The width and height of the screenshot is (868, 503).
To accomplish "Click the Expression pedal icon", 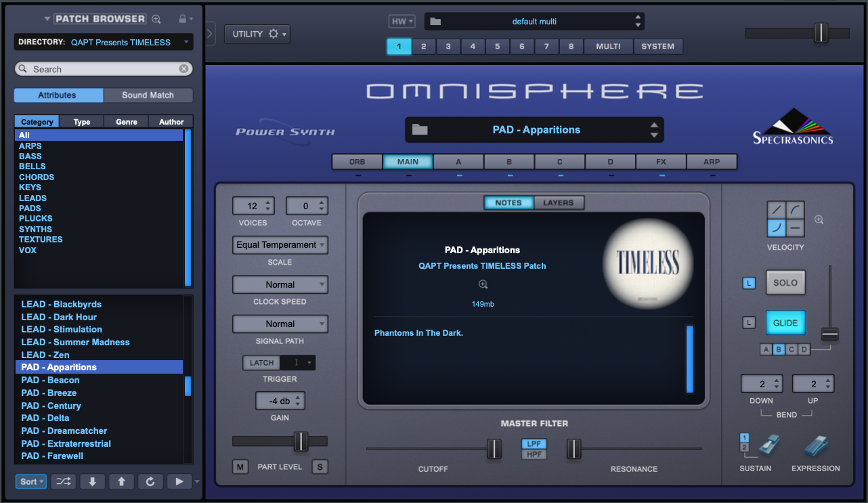I will click(816, 446).
